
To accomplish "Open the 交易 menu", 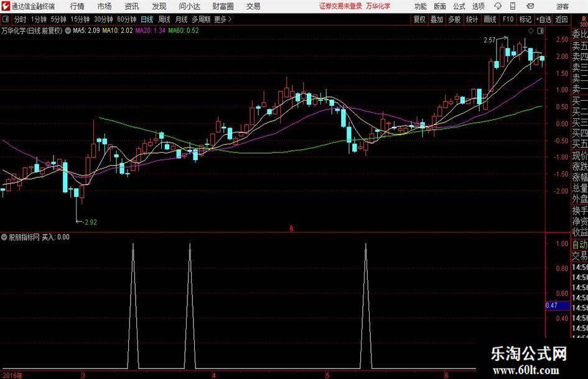I will pos(253,6).
